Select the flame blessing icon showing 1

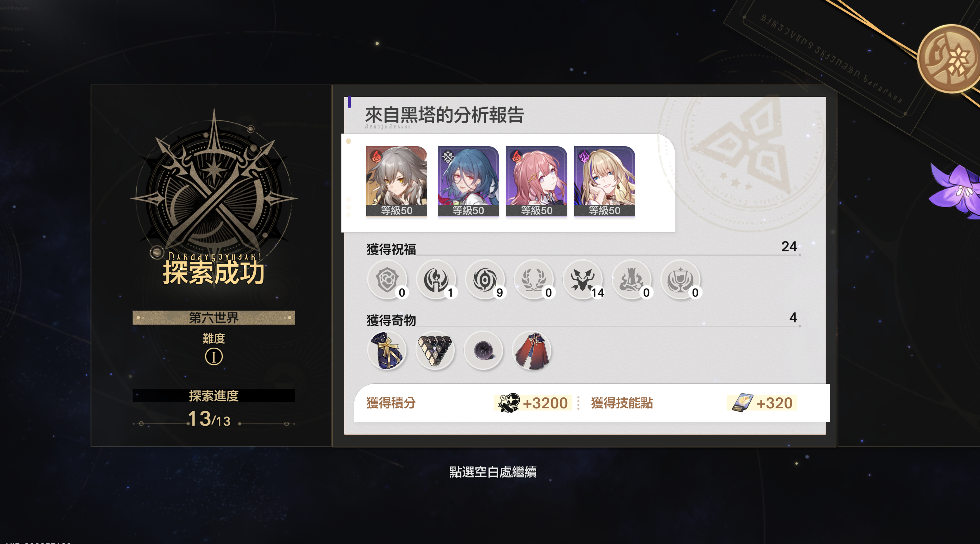click(x=436, y=279)
